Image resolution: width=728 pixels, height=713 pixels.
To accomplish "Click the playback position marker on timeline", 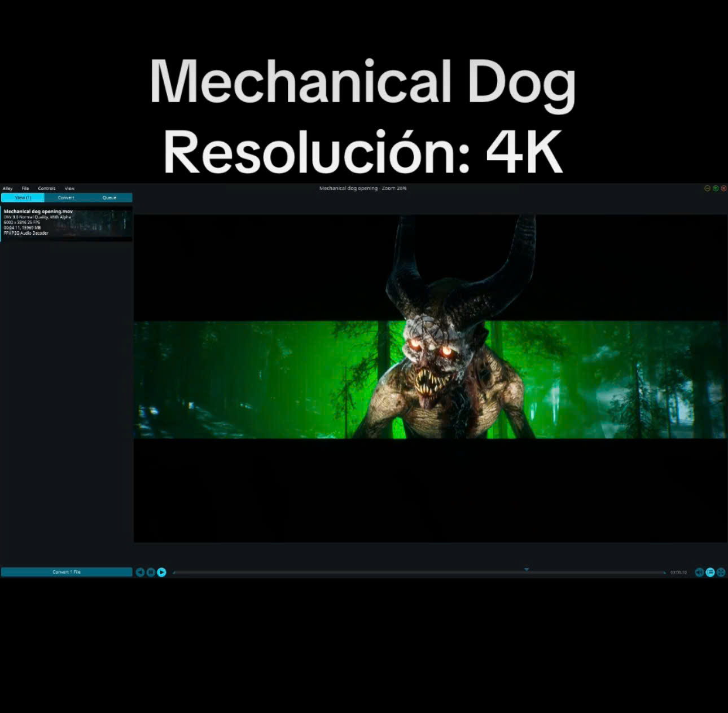I will pyautogui.click(x=527, y=570).
